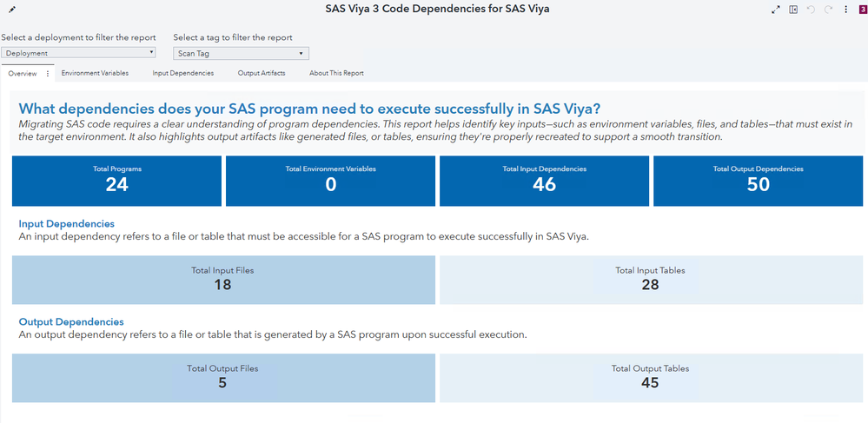Viewport: 868px width, 423px height.
Task: Click the undo arrow icon
Action: click(x=811, y=10)
